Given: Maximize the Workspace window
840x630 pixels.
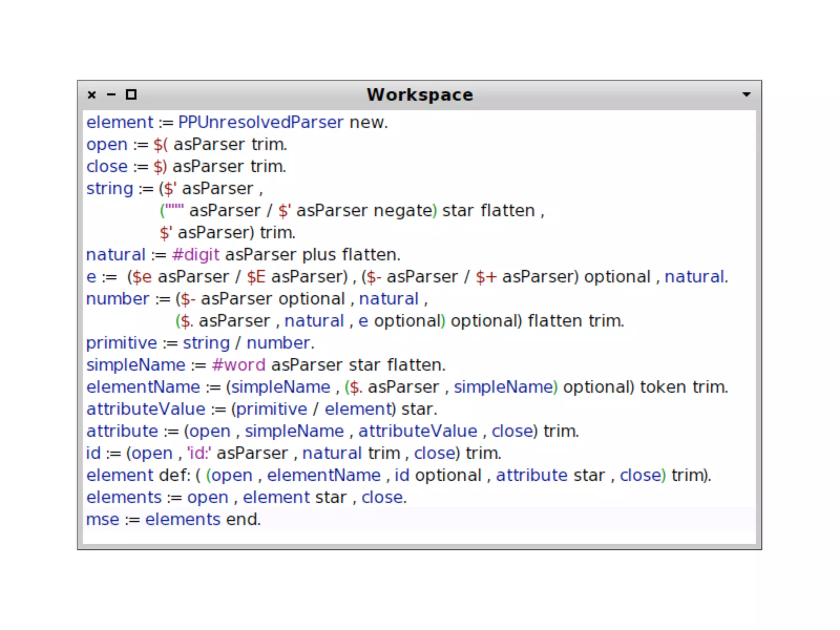Looking at the screenshot, I should (131, 95).
